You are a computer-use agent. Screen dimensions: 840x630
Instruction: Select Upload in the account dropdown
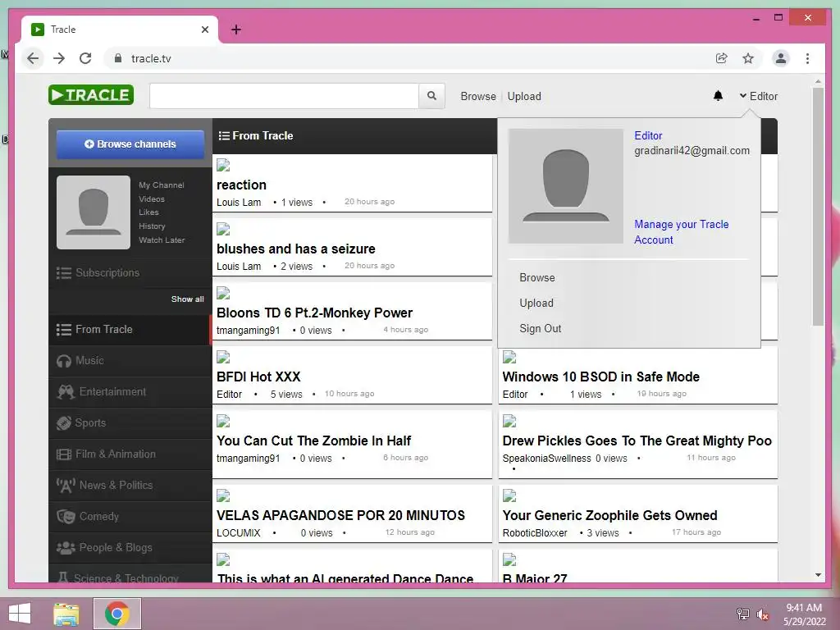click(536, 304)
